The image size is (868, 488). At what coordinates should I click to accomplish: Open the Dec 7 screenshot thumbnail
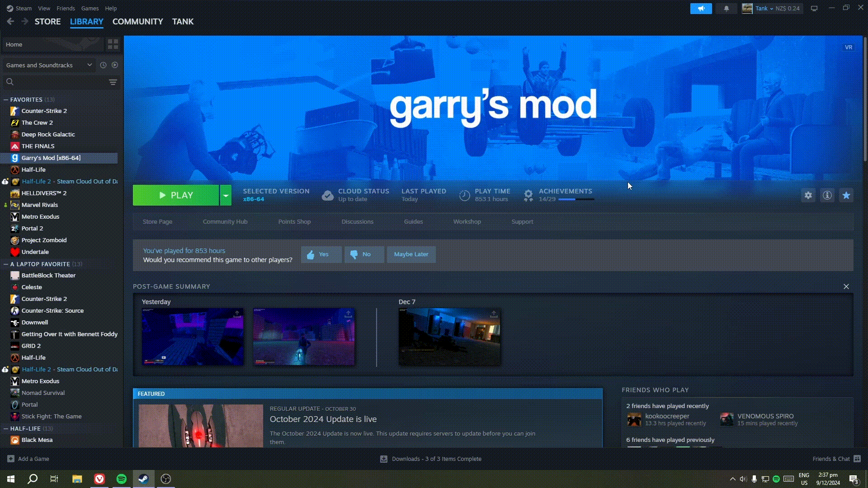tap(449, 337)
